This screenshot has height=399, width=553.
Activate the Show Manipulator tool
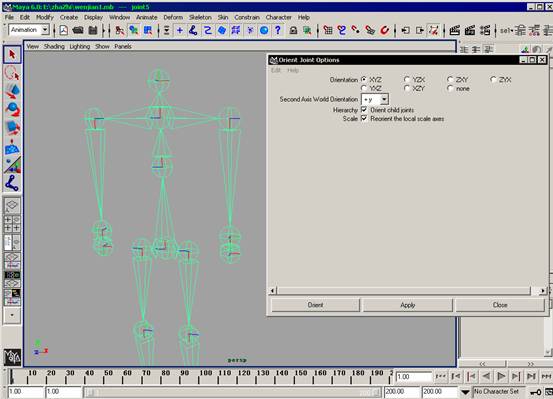point(12,165)
